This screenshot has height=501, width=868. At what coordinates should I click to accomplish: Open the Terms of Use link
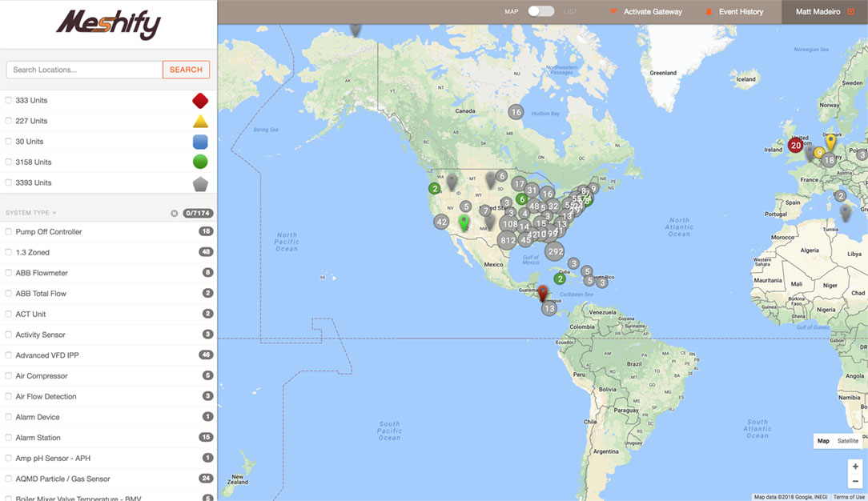tap(849, 497)
